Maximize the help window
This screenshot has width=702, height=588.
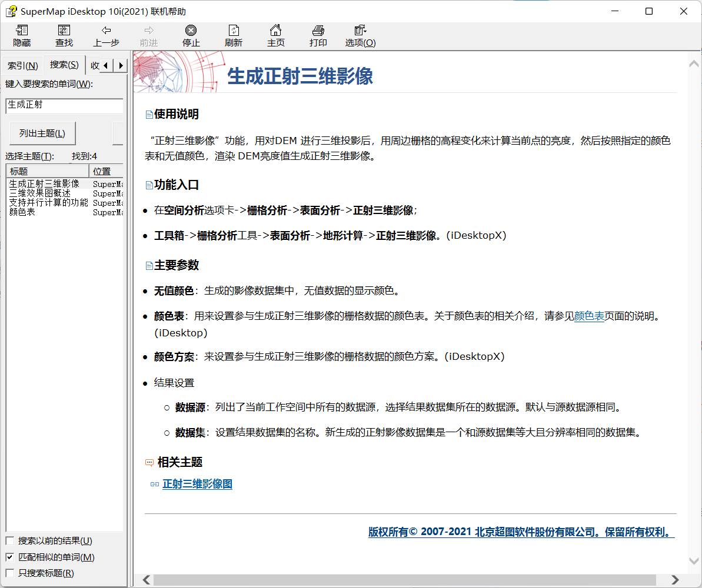pos(649,11)
